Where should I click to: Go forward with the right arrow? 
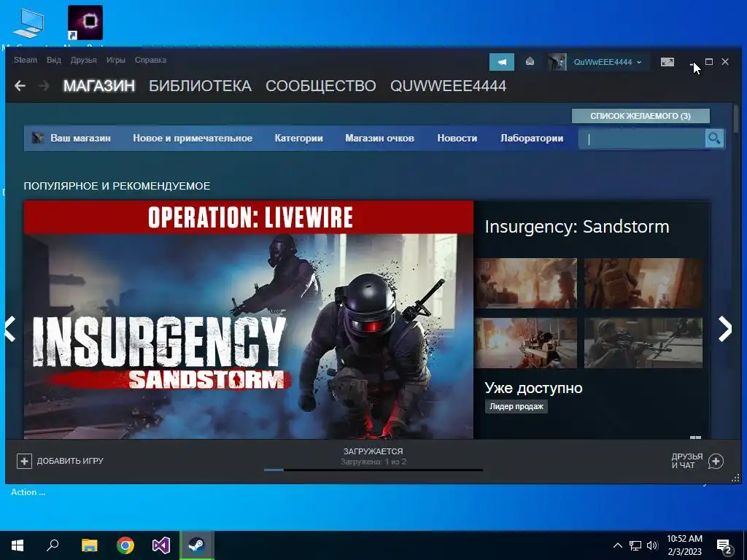[x=44, y=86]
